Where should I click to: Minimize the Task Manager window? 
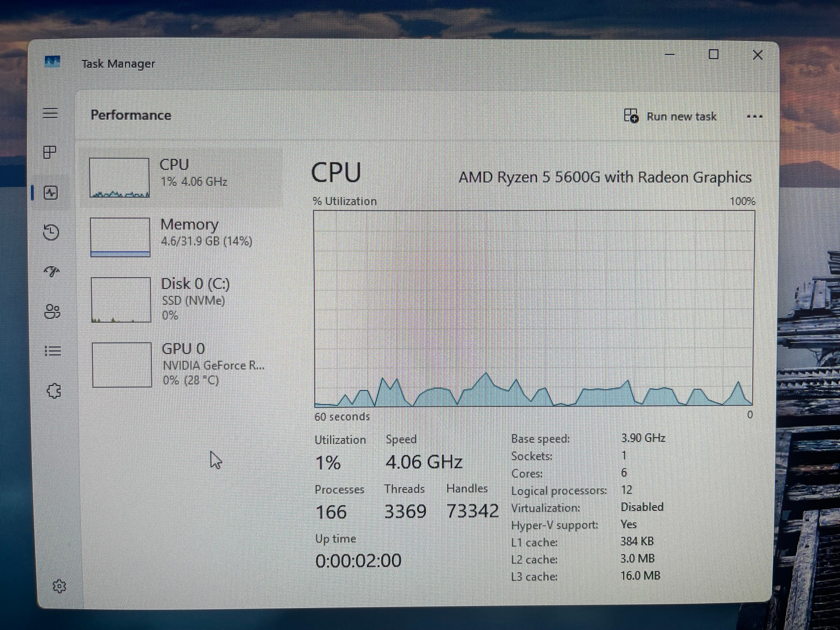tap(670, 55)
